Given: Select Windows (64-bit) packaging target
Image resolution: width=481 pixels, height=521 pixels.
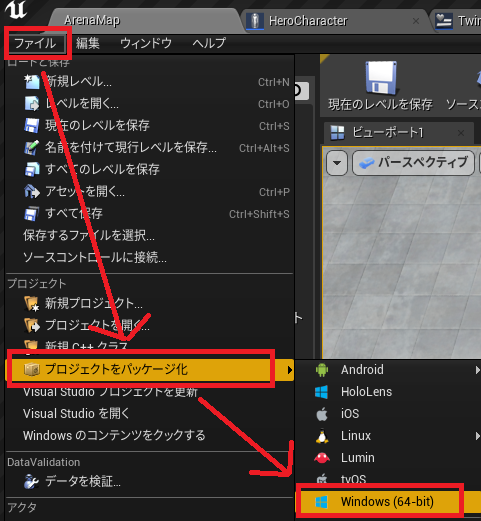Looking at the screenshot, I should (x=388, y=502).
